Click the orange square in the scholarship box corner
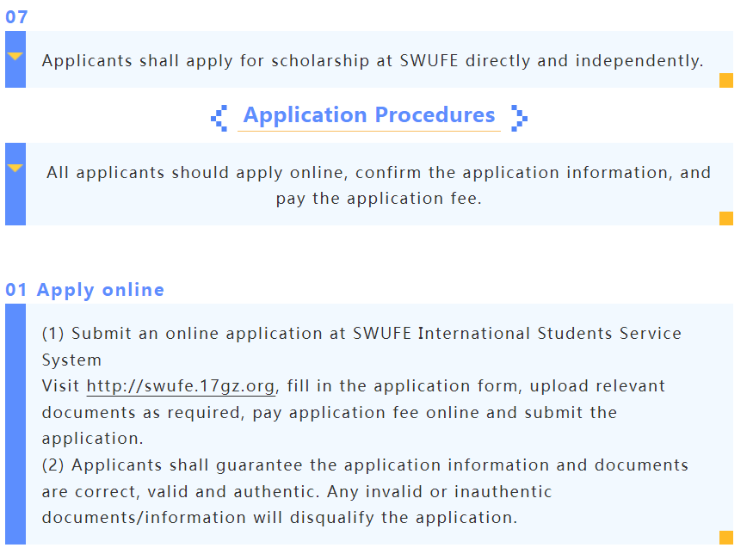 point(725,81)
